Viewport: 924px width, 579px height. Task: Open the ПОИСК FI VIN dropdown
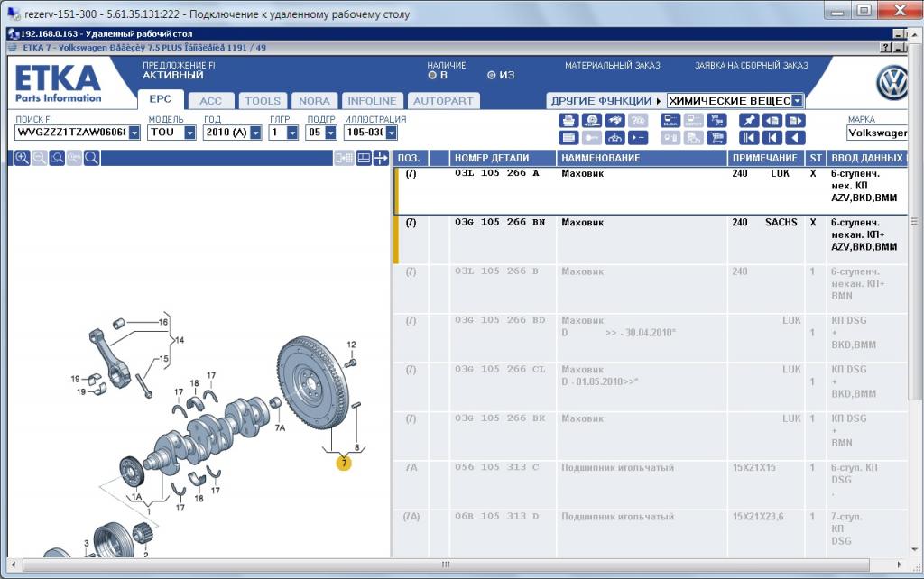(x=134, y=133)
